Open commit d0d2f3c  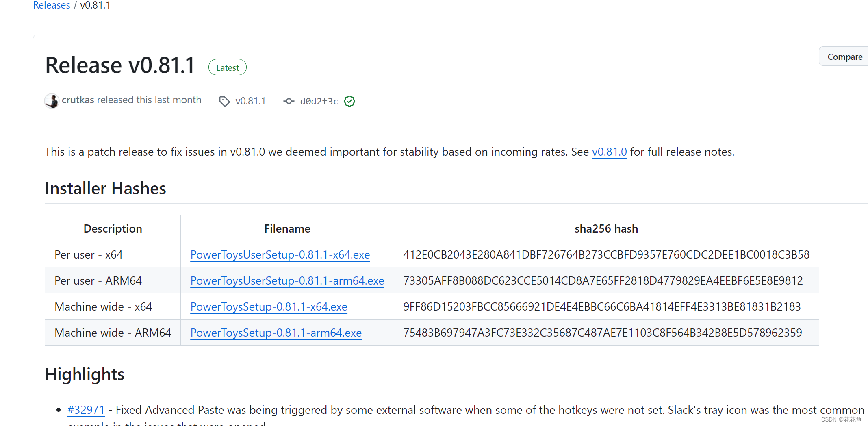tap(319, 101)
